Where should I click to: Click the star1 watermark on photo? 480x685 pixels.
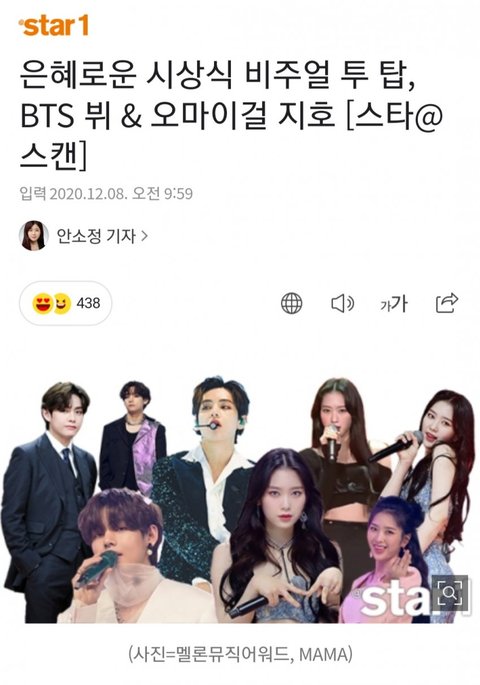coord(395,598)
